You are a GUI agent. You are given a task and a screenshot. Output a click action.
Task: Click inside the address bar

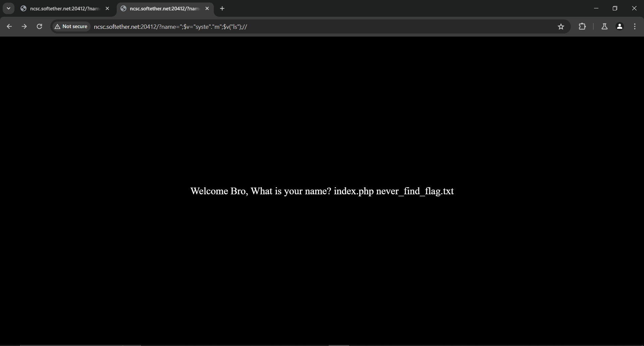point(302,26)
